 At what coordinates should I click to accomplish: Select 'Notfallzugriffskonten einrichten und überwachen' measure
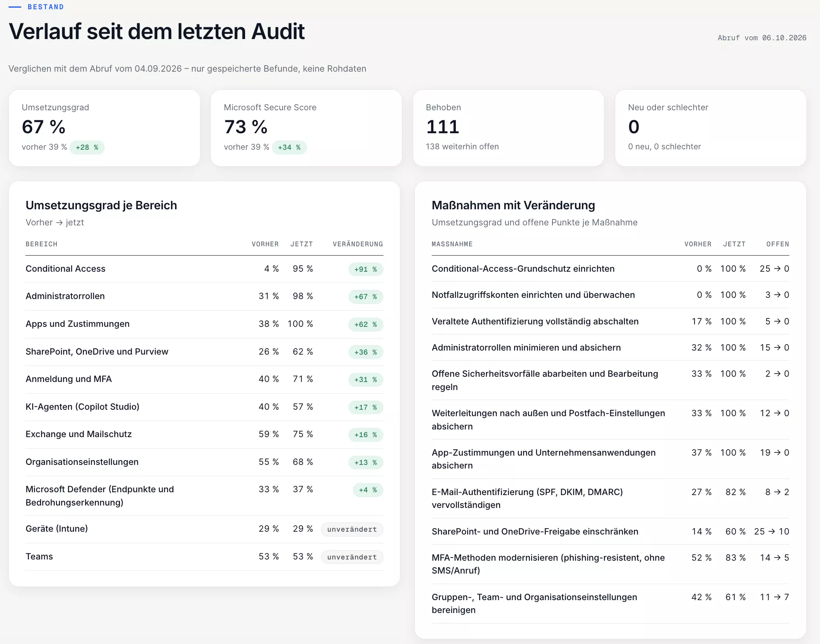[x=533, y=295]
